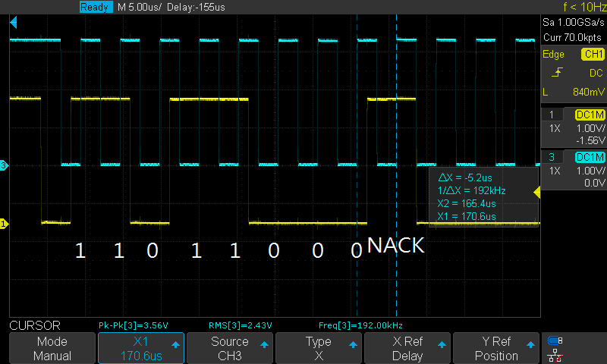Click channel 3 number tab
The image size is (607, 364).
[x=552, y=157]
